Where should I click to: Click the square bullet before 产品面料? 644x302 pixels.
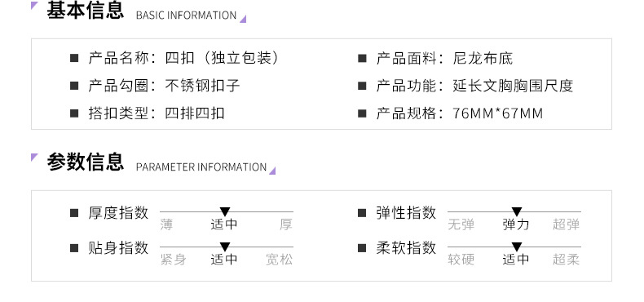(x=362, y=58)
